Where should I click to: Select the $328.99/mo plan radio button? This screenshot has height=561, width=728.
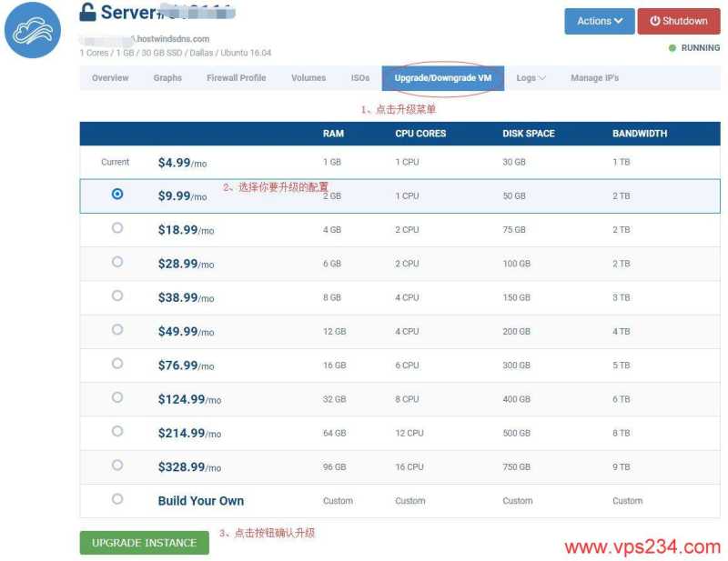pyautogui.click(x=117, y=465)
